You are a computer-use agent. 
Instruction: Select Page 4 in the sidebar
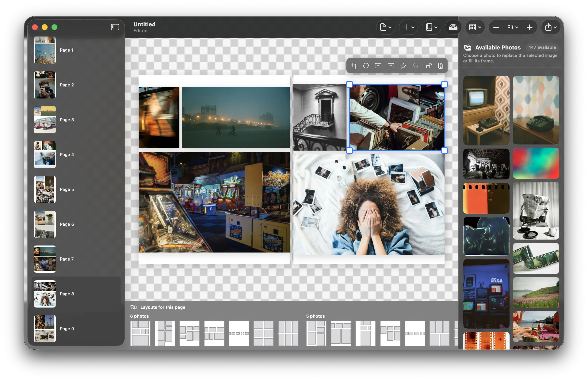[x=76, y=154]
